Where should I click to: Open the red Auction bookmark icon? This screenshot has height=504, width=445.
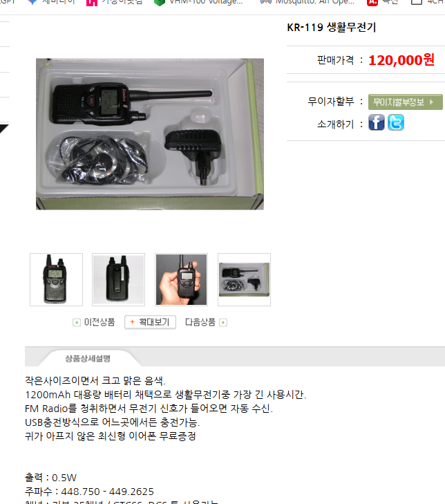point(372,2)
